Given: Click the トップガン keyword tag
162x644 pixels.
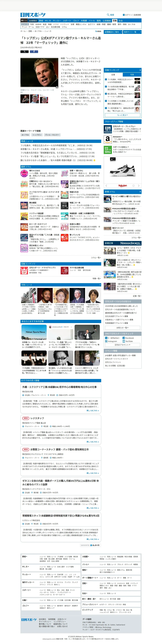Looking at the screenshot, I should coord(37,135).
